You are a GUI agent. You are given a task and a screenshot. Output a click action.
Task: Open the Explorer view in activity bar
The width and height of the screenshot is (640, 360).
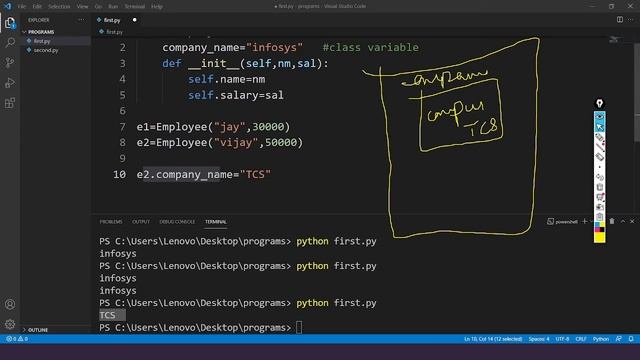click(10, 23)
